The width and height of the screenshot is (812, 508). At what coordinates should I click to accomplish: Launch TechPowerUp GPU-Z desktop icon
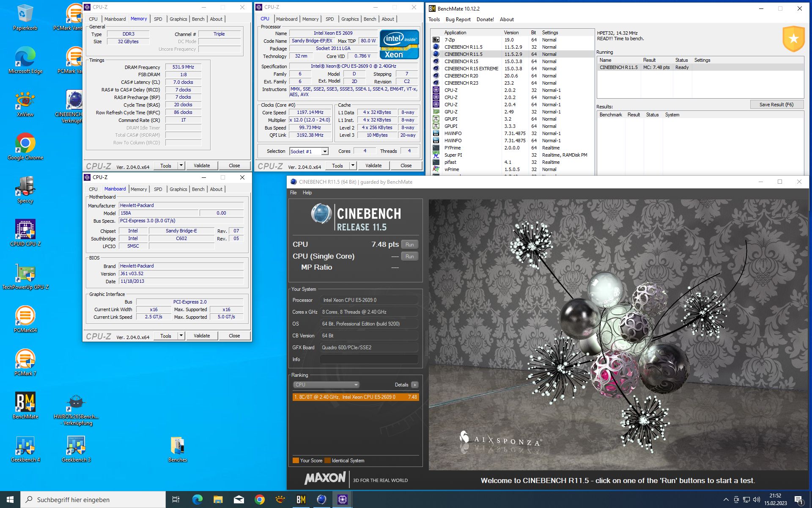pos(25,276)
